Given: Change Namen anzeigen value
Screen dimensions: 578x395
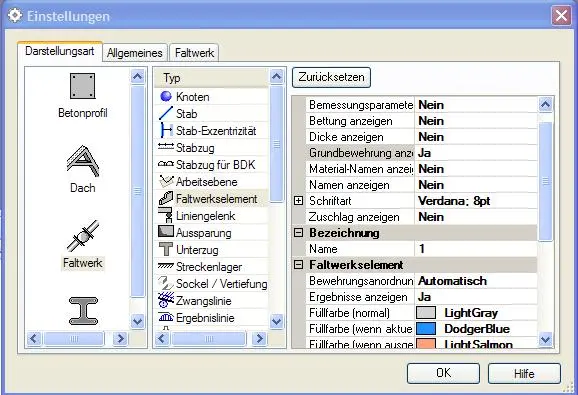Looking at the screenshot, I should pos(476,185).
